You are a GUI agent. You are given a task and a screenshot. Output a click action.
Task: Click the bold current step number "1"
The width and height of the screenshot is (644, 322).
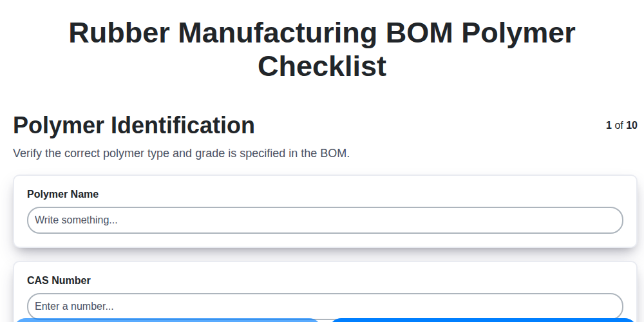coord(609,125)
